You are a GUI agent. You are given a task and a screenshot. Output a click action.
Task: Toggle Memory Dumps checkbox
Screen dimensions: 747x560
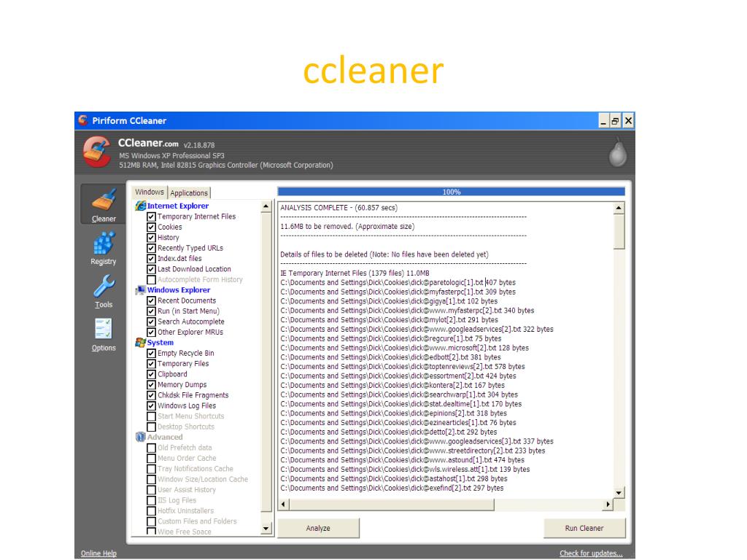[151, 385]
